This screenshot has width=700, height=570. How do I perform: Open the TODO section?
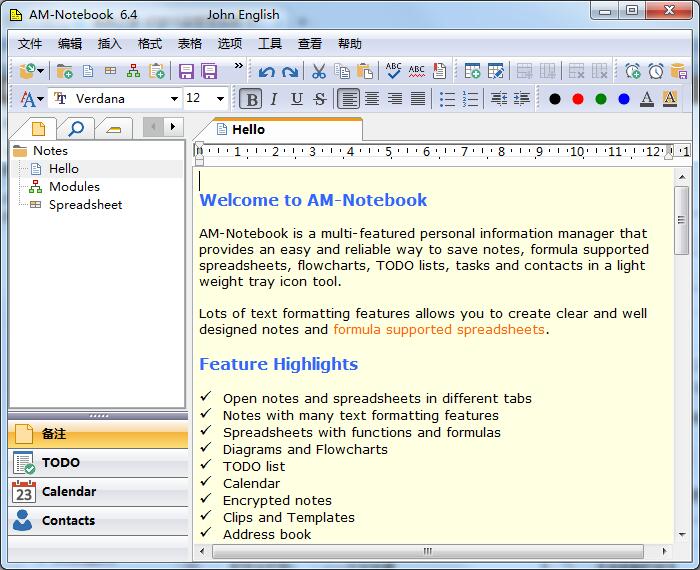[x=98, y=462]
